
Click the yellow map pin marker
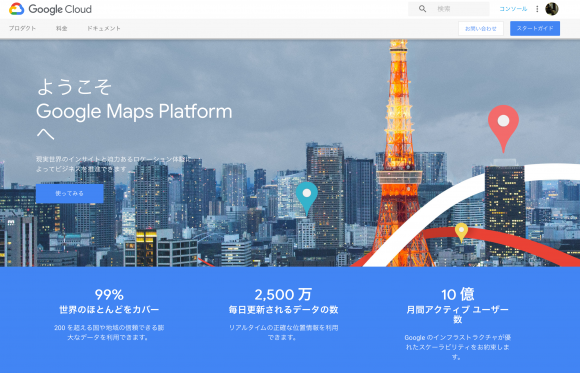(461, 232)
